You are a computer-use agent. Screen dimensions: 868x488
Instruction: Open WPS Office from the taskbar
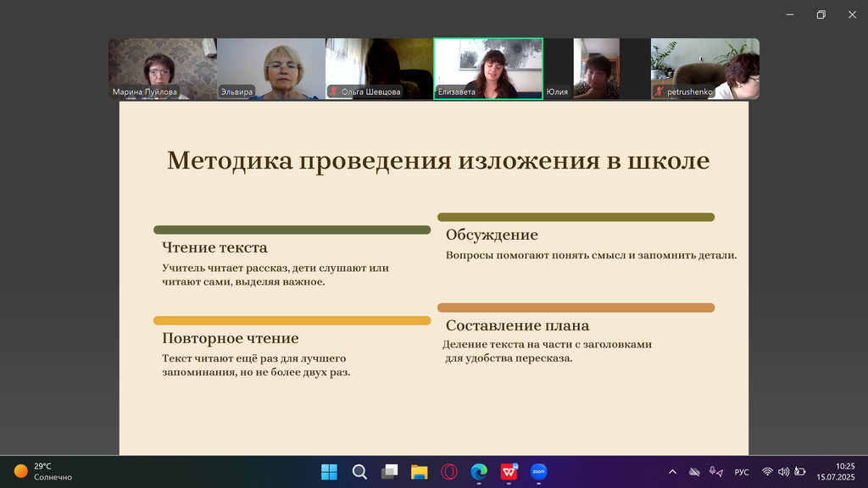tap(509, 472)
